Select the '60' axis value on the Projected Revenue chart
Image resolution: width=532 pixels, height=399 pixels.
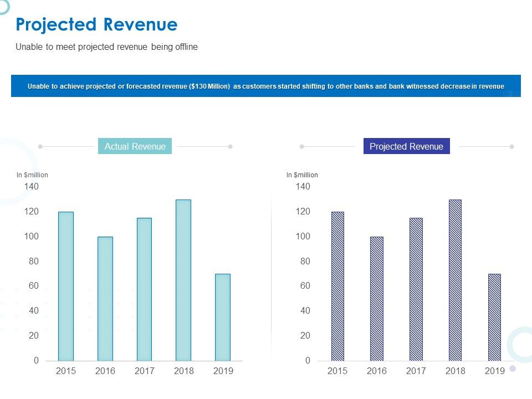pos(305,286)
